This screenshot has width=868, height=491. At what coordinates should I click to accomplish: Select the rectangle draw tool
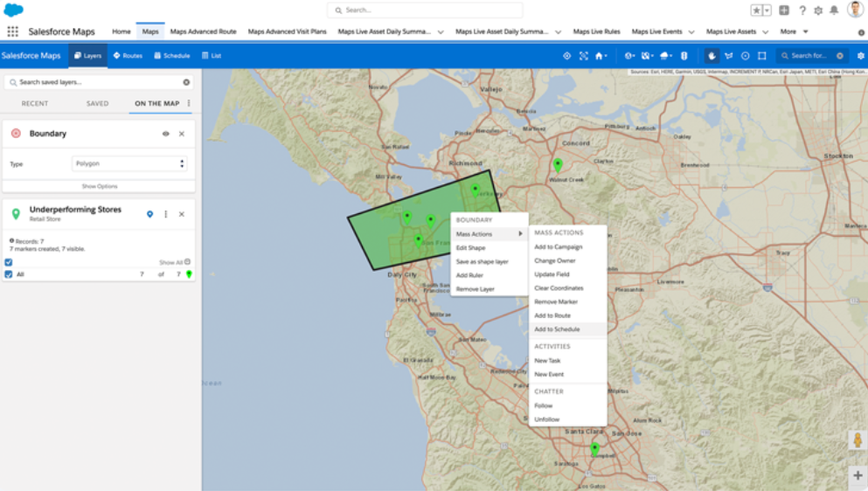762,55
